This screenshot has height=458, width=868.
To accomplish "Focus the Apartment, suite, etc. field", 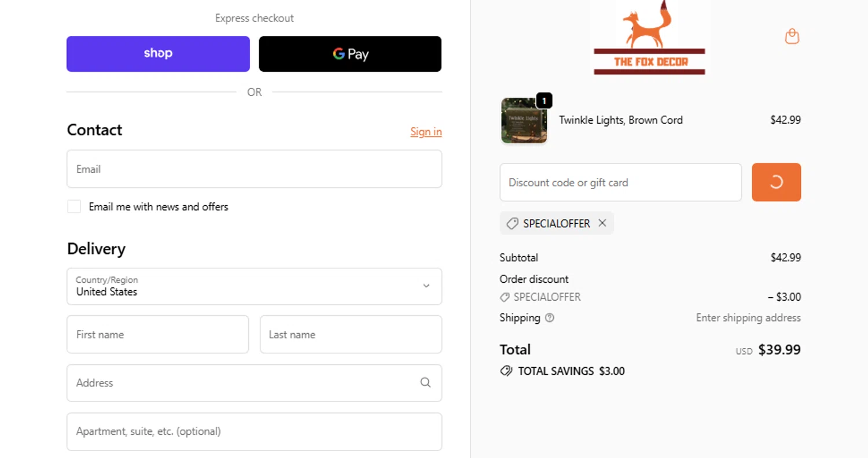I will point(255,431).
